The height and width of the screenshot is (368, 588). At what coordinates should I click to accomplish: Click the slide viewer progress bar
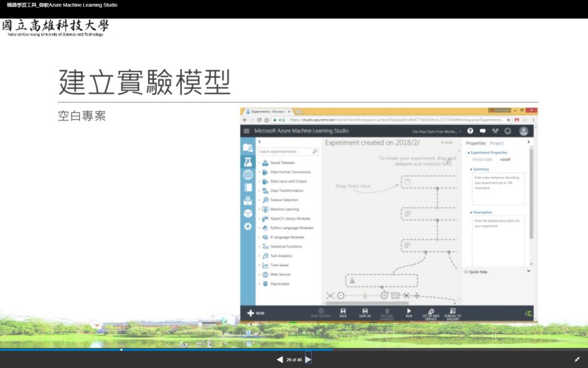point(294,349)
